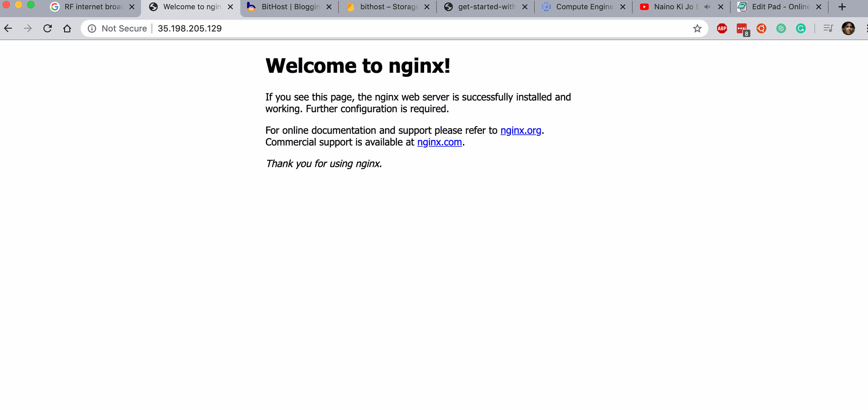Image resolution: width=868 pixels, height=410 pixels.
Task: Close the get-started-with tab
Action: (525, 7)
